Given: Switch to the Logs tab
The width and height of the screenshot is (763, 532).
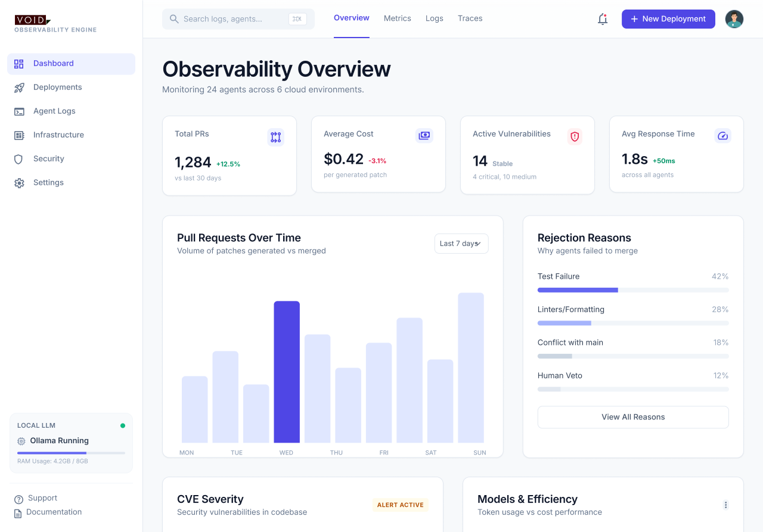Looking at the screenshot, I should tap(434, 18).
